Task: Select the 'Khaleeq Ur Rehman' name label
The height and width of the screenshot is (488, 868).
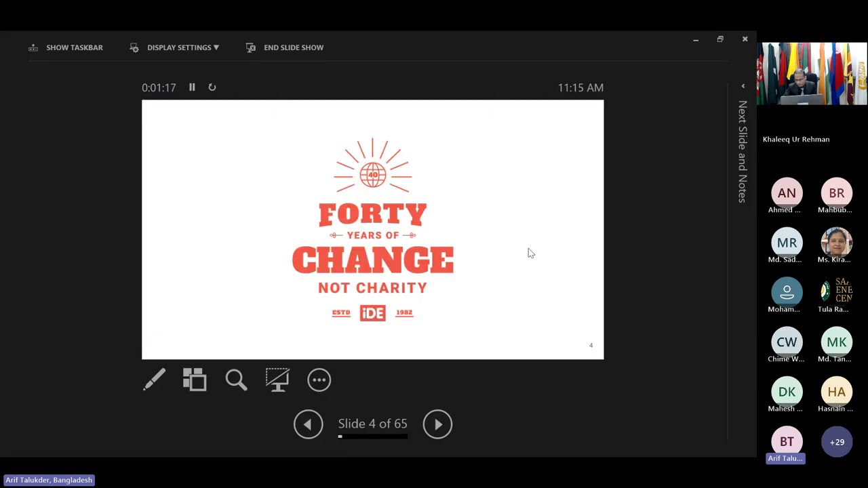Action: coord(796,139)
